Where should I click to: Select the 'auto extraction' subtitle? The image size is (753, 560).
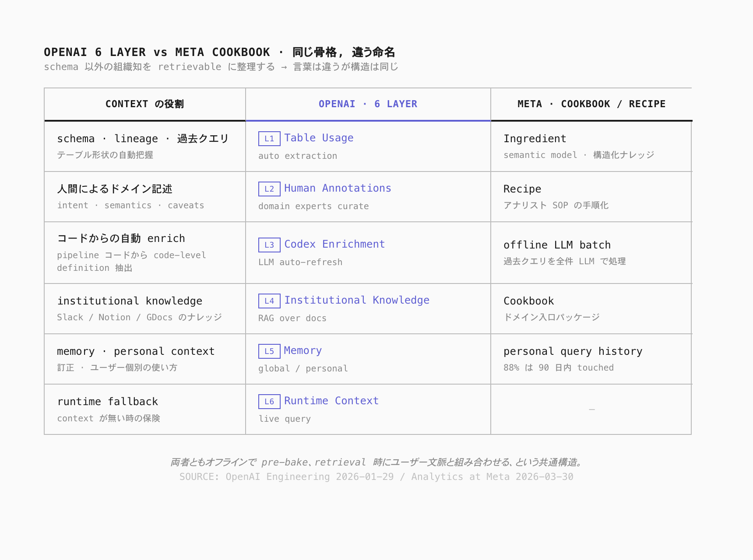[298, 156]
